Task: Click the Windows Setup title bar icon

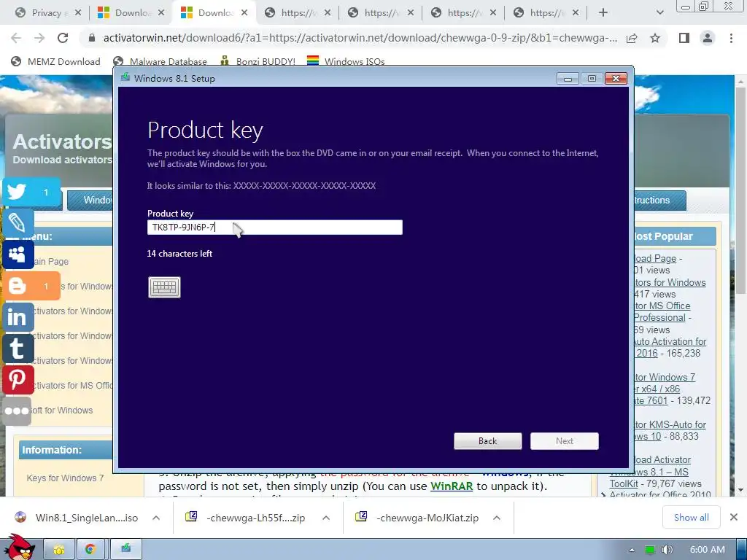Action: click(x=125, y=77)
